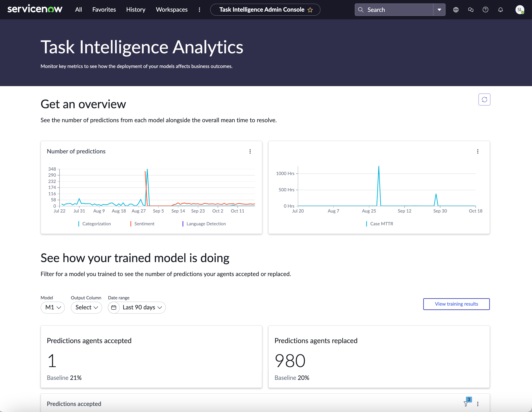Click the 1000 Hrs axis label
The image size is (532, 412).
[285, 173]
